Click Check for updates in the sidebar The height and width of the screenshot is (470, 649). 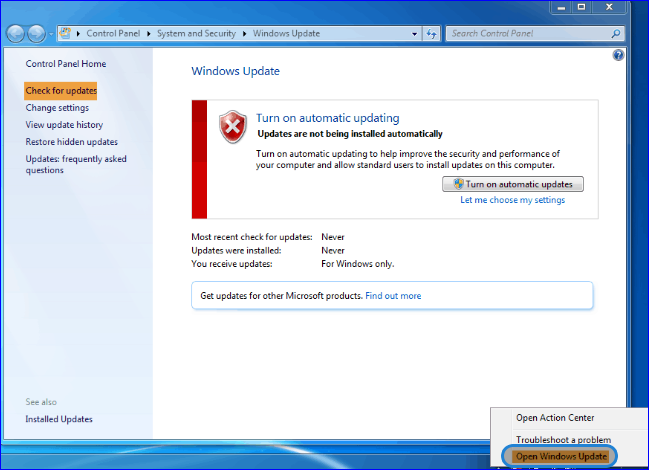tap(61, 91)
